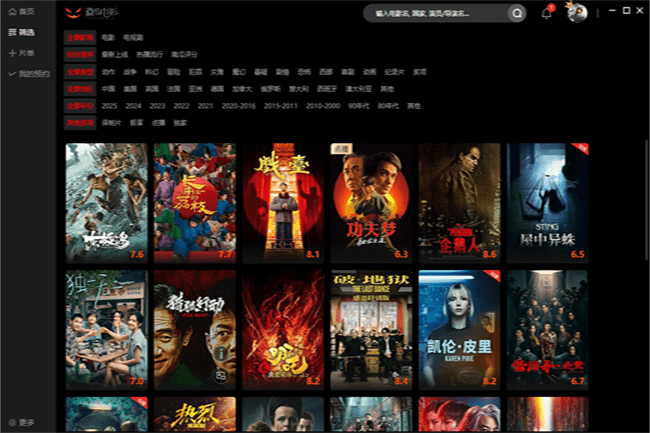Filter by 动作 action genre
This screenshot has width=650, height=433.
108,72
